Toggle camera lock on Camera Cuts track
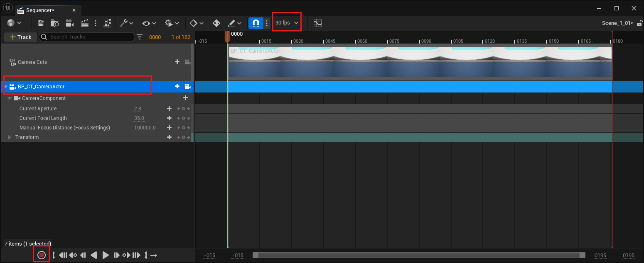 187,62
